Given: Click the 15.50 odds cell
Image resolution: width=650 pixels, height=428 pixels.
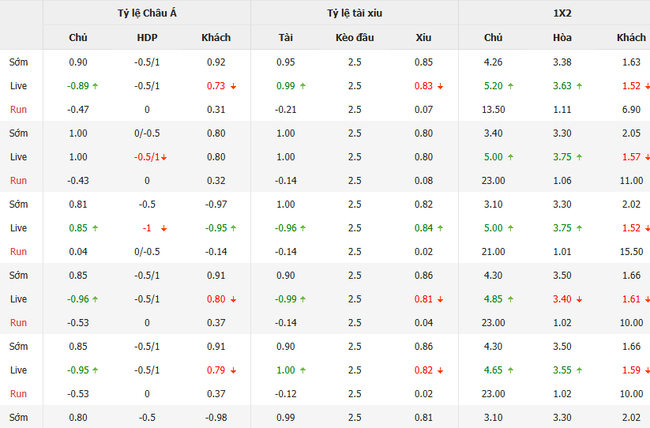Looking at the screenshot, I should (x=631, y=251).
